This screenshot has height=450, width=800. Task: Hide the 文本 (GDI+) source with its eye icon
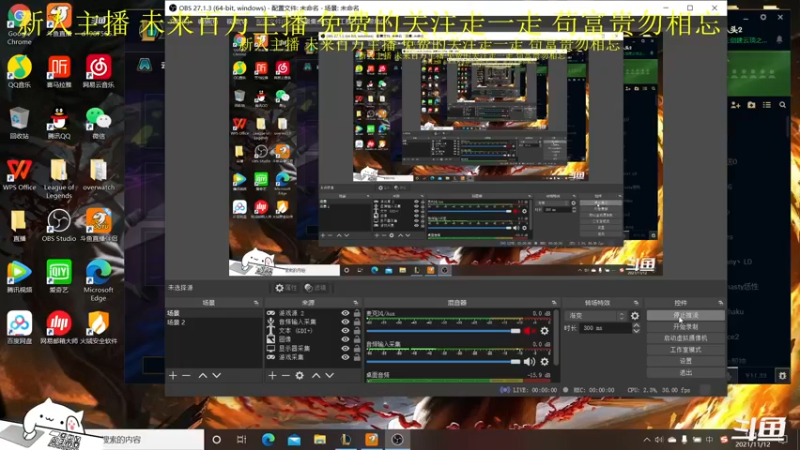[x=345, y=331]
